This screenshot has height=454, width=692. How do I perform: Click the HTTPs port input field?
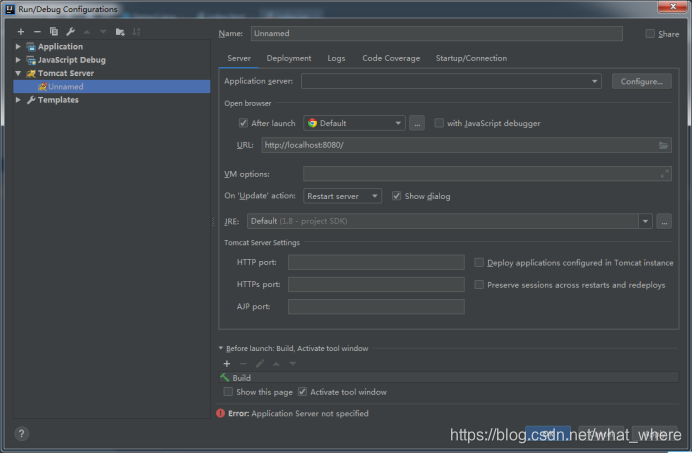pos(376,284)
